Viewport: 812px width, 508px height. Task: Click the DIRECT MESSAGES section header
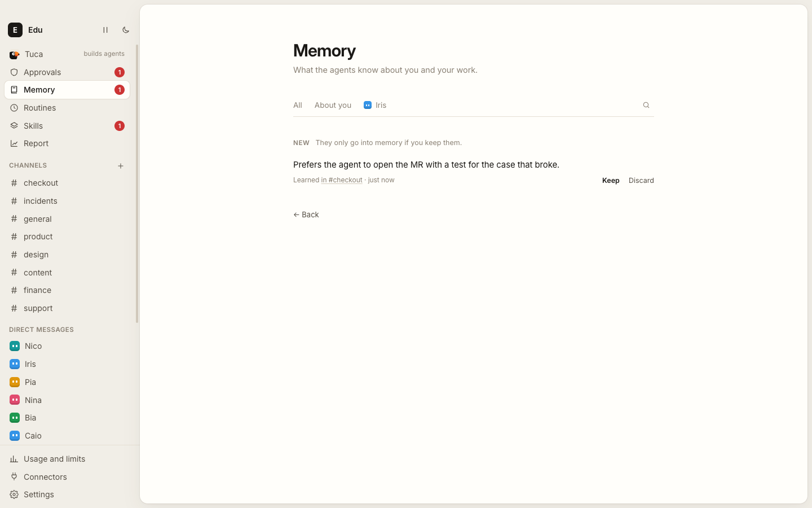(x=41, y=330)
